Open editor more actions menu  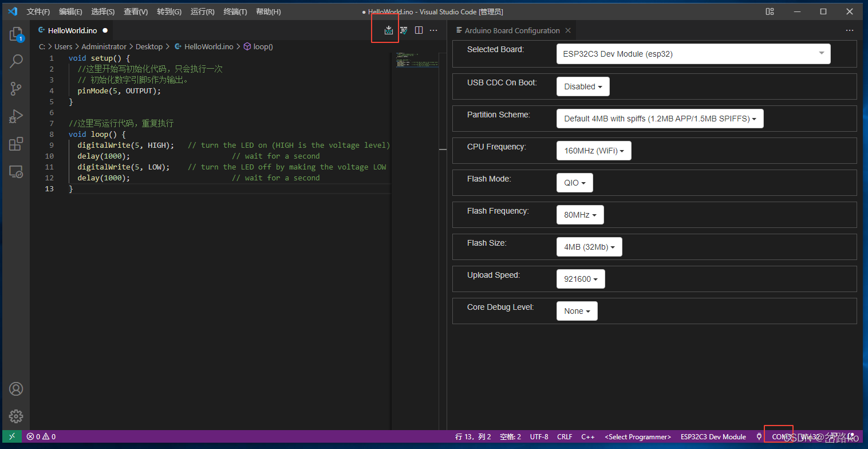(x=433, y=30)
